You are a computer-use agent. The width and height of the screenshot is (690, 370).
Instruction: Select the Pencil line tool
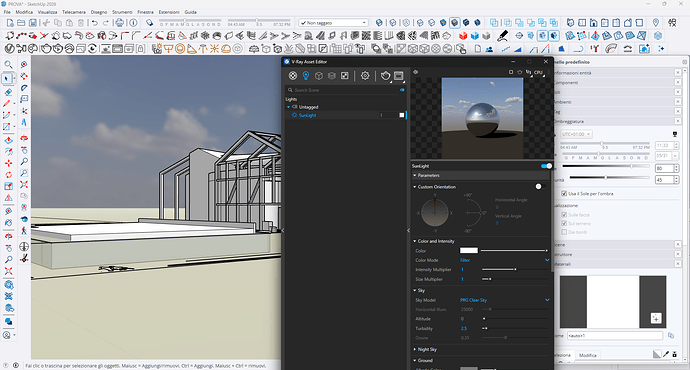point(7,104)
